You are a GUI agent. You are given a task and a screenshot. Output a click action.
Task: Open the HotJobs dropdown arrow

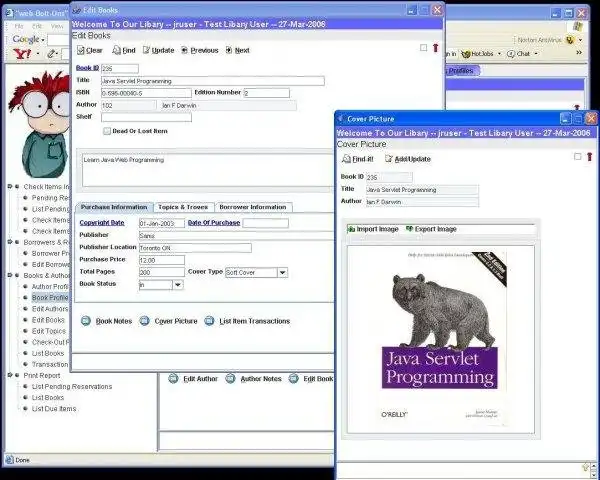(x=499, y=54)
